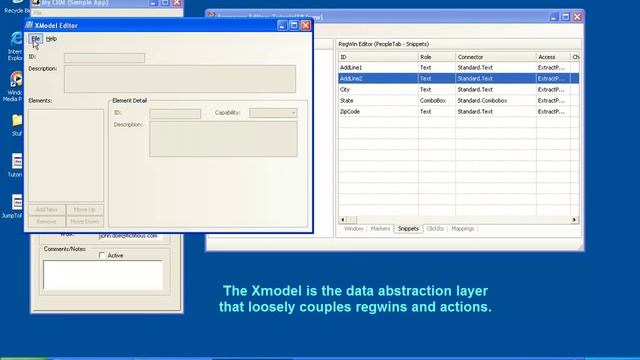The image size is (640, 360).
Task: Switch to the ClickIts tab
Action: [435, 229]
